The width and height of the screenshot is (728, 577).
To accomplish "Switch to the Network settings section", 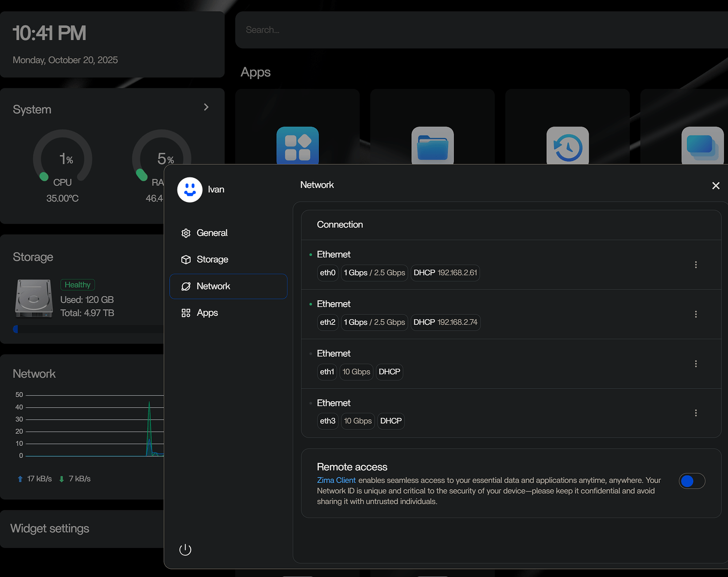I will click(x=213, y=286).
